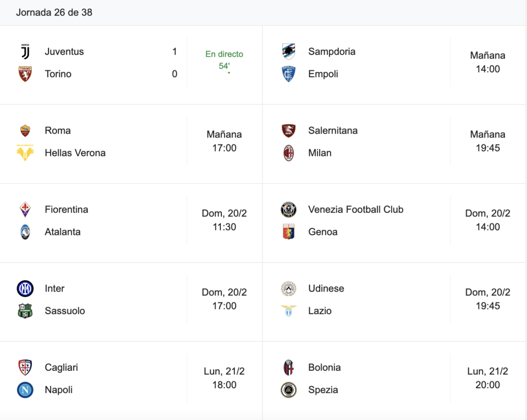This screenshot has width=527, height=420.
Task: Click the Torino club crest
Action: coord(25,74)
